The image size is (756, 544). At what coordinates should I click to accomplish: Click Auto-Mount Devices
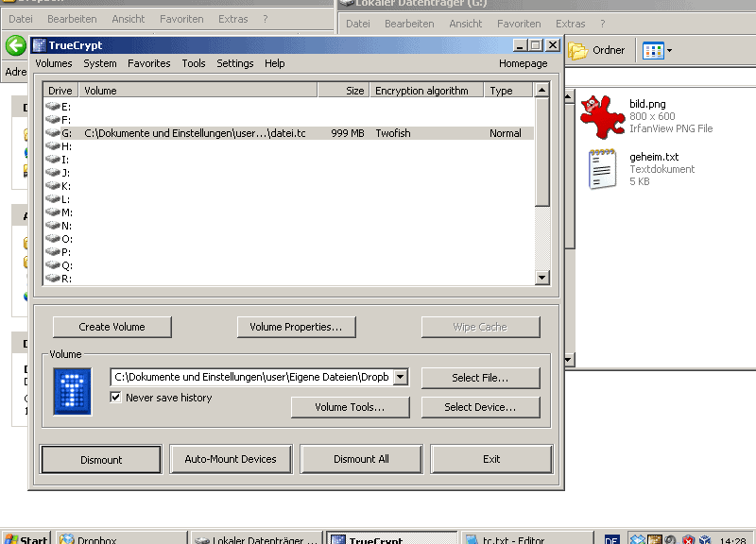click(x=231, y=459)
